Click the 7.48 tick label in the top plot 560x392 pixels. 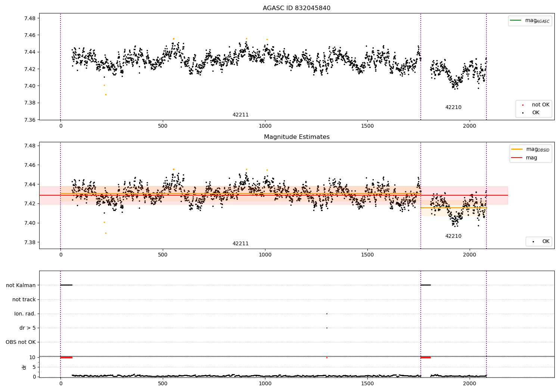coord(30,18)
